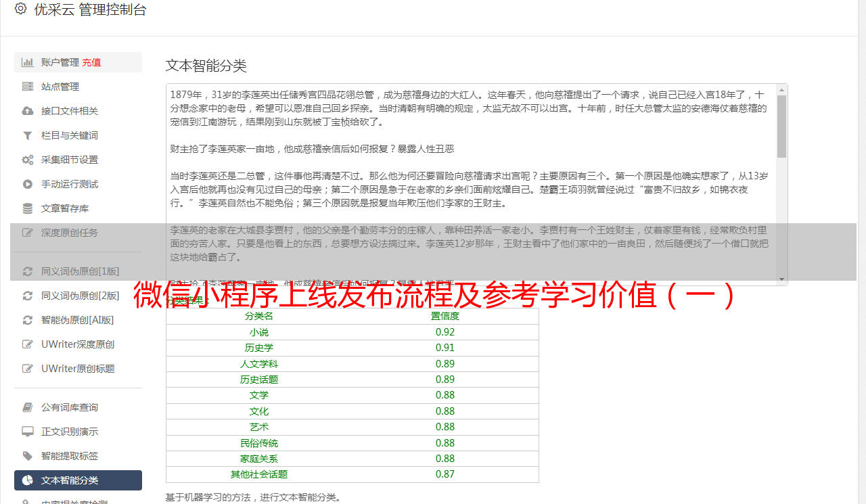
Task: Click the gears icon for 采集细节设置
Action: (x=28, y=160)
